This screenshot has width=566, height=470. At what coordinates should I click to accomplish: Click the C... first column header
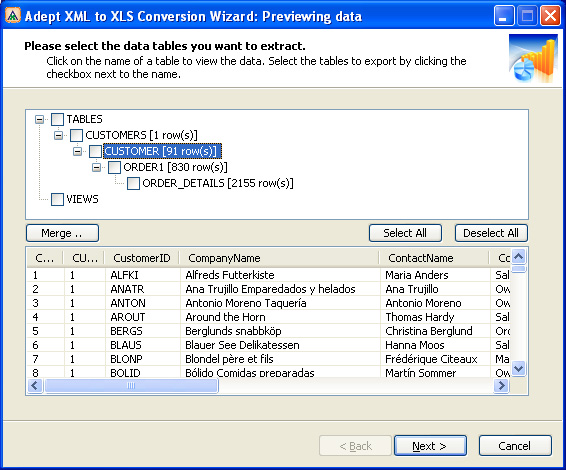45,258
